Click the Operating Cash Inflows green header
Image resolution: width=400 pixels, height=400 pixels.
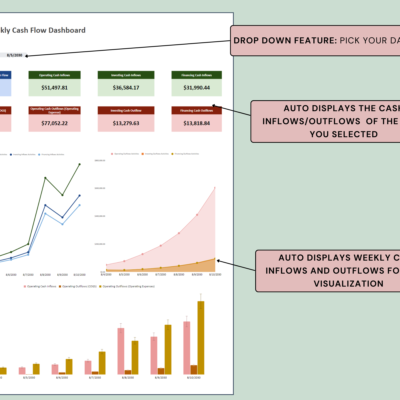point(54,75)
